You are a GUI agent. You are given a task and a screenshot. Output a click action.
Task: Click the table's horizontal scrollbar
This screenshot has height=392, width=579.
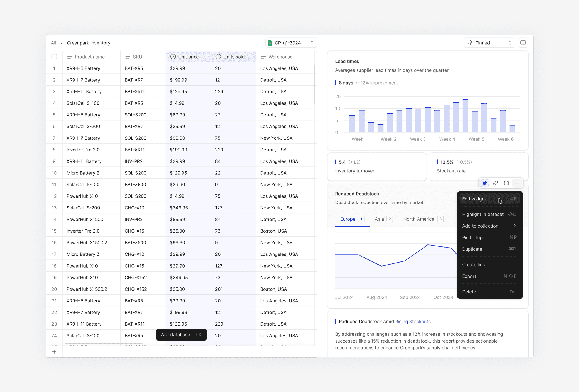coord(104,343)
